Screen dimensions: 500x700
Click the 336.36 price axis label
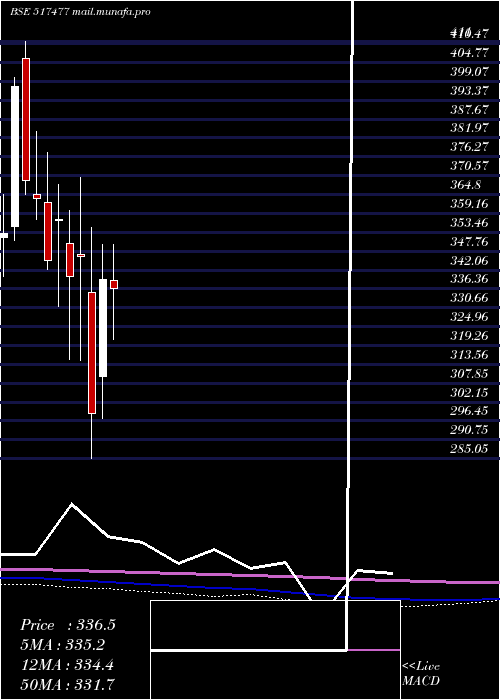tap(469, 279)
